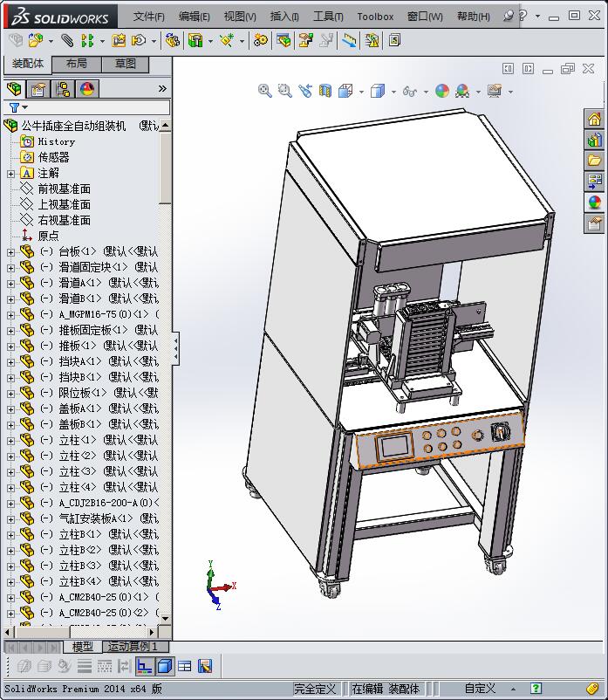This screenshot has width=608, height=700.
Task: Expand the 注解 annotations folder
Action: tap(10, 174)
